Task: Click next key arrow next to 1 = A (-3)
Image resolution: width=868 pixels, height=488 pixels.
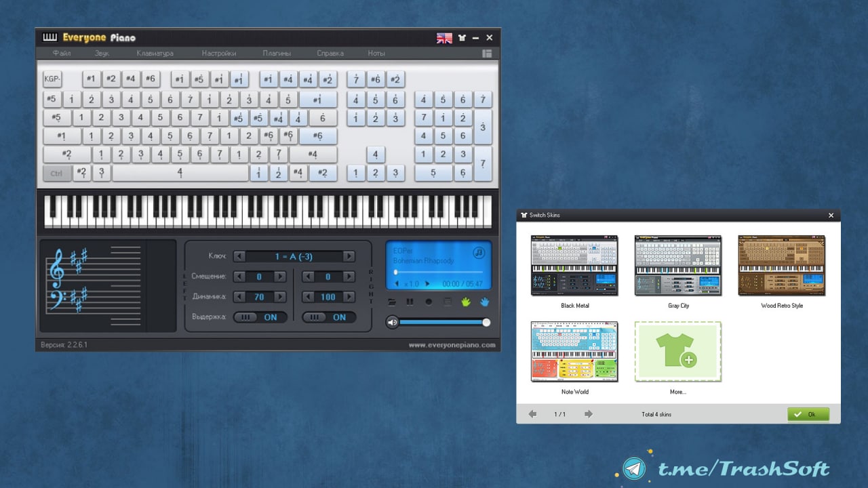Action: pos(349,257)
